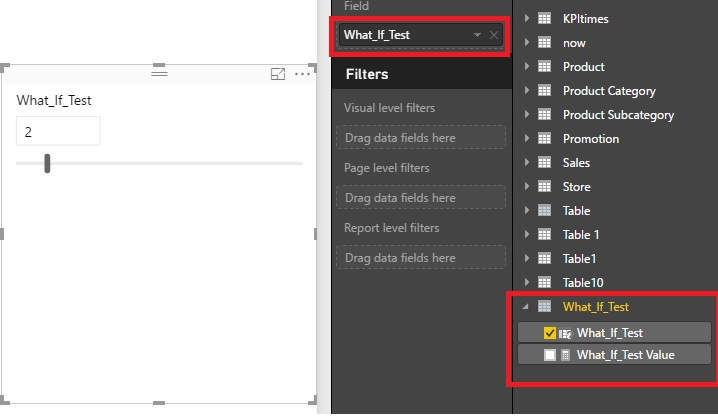Uncheck the What_If_Test field checkbox
The image size is (718, 416).
(549, 333)
